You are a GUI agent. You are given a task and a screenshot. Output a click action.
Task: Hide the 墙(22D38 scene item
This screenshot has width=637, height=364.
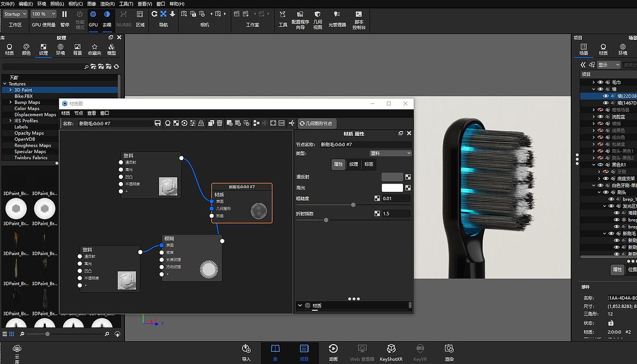tap(606, 96)
